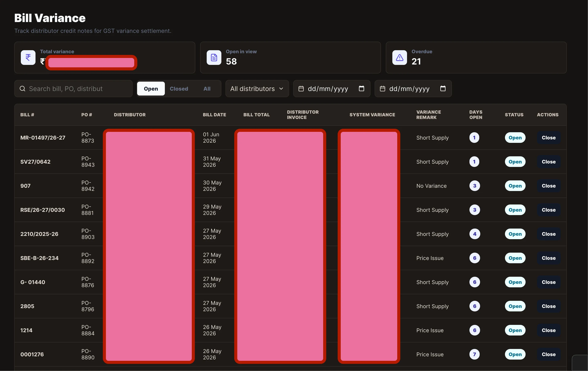Screen dimensions: 588x371
Task: Close bill MR-01497/26-27
Action: pos(548,138)
